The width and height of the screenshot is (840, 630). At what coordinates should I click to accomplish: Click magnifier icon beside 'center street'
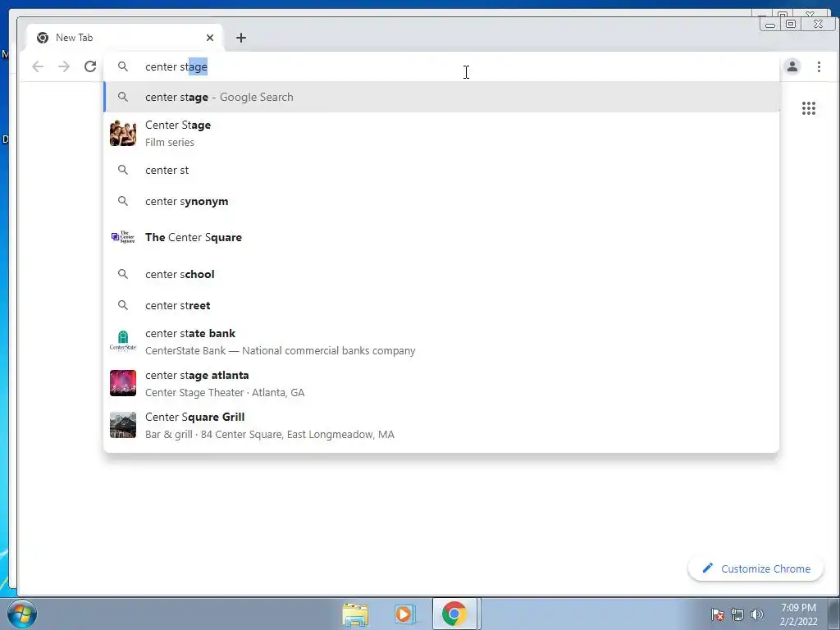(x=123, y=305)
